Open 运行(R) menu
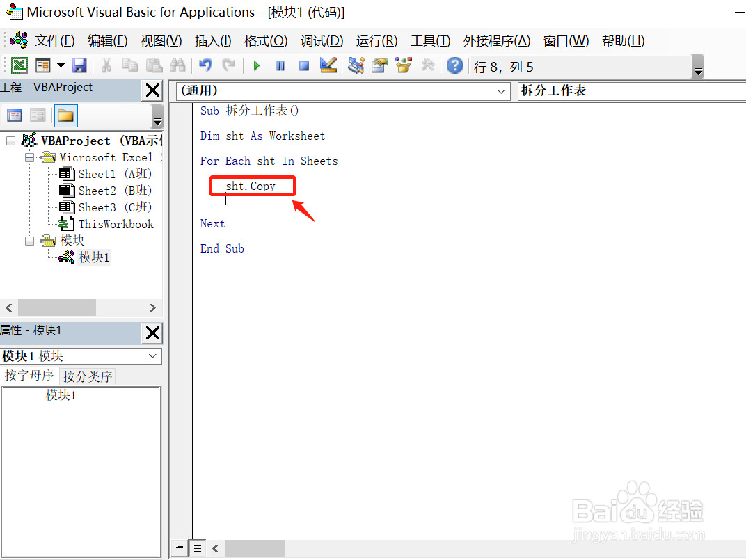 click(x=376, y=41)
